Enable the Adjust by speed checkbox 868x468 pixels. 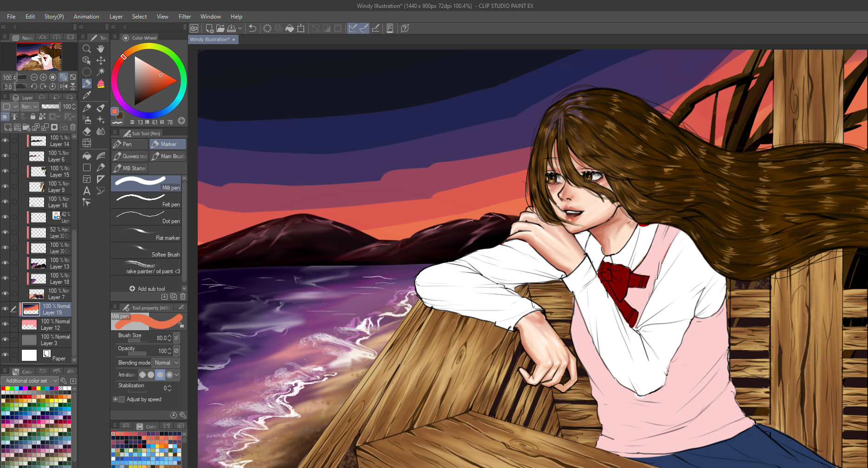[122, 399]
